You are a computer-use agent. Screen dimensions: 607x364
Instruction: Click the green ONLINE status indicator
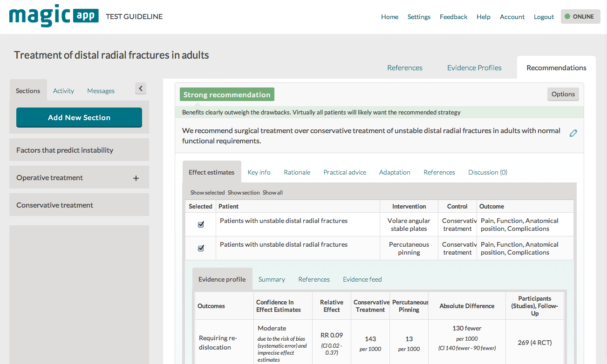point(580,17)
